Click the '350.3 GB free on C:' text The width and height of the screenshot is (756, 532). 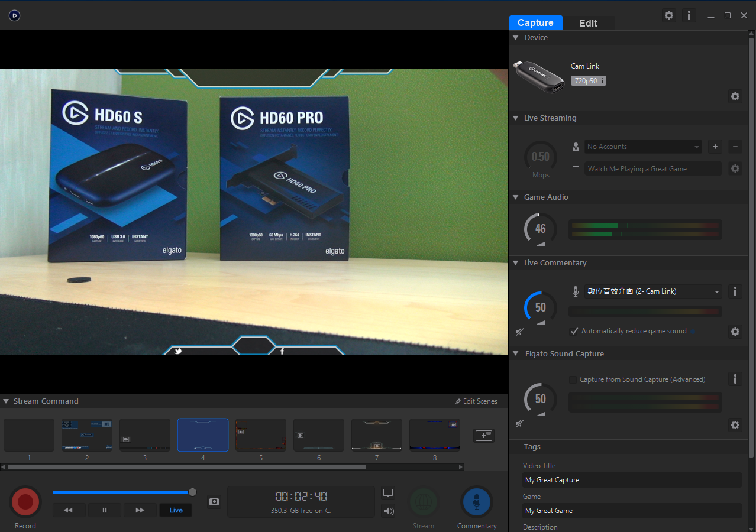[301, 511]
